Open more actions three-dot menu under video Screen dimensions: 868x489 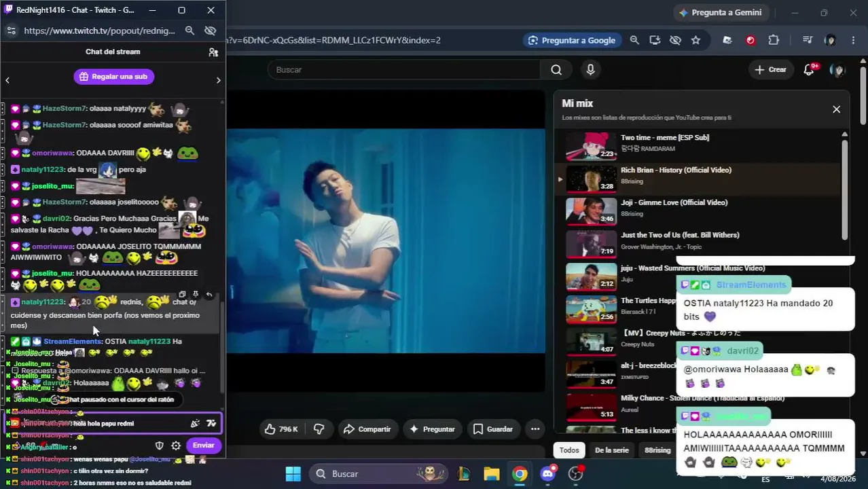pyautogui.click(x=535, y=429)
